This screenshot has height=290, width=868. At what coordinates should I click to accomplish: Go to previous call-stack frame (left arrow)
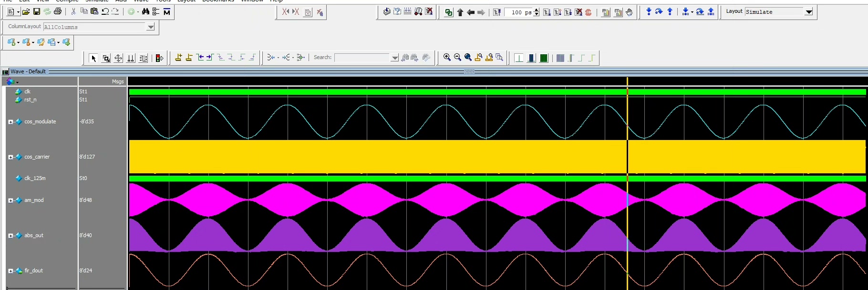point(471,12)
